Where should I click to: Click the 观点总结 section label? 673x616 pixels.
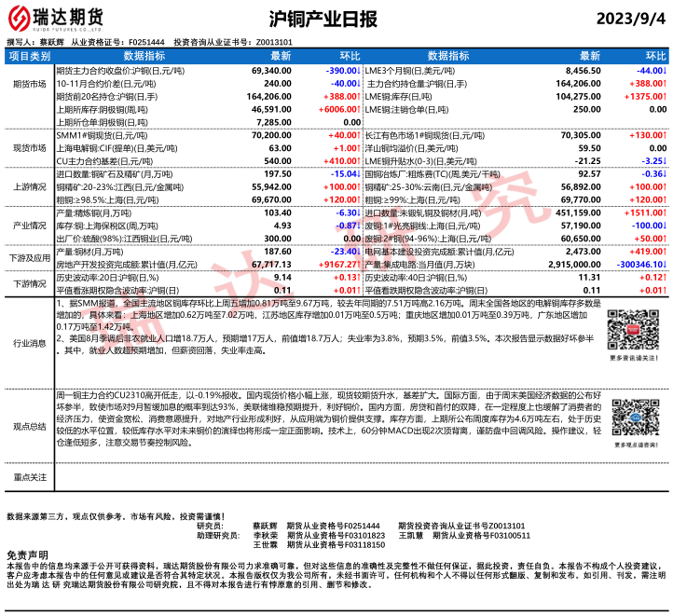pos(29,426)
